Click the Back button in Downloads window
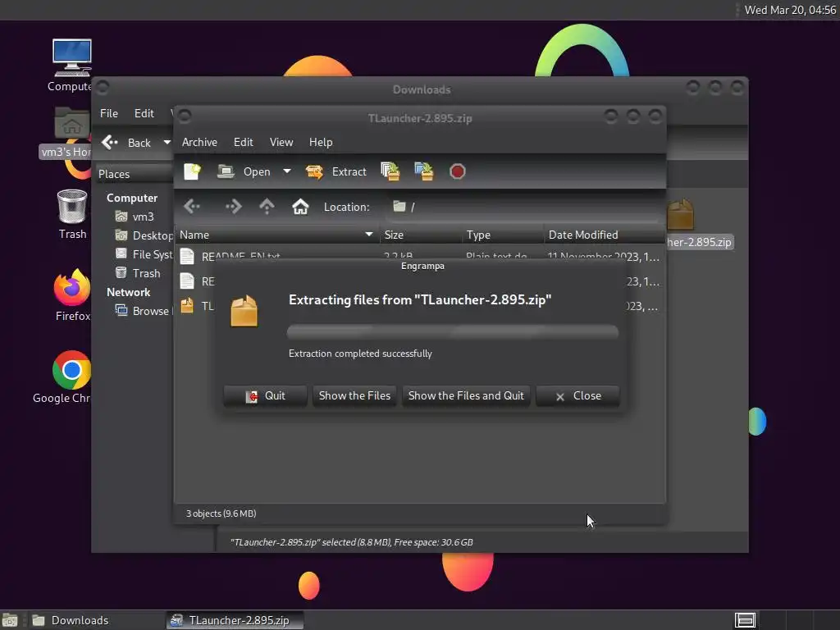 tap(126, 143)
